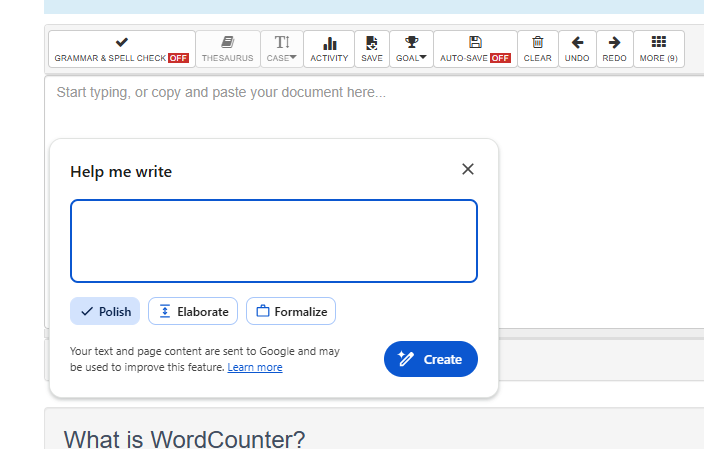
Task: Click the document text area placeholder
Action: pyautogui.click(x=221, y=92)
